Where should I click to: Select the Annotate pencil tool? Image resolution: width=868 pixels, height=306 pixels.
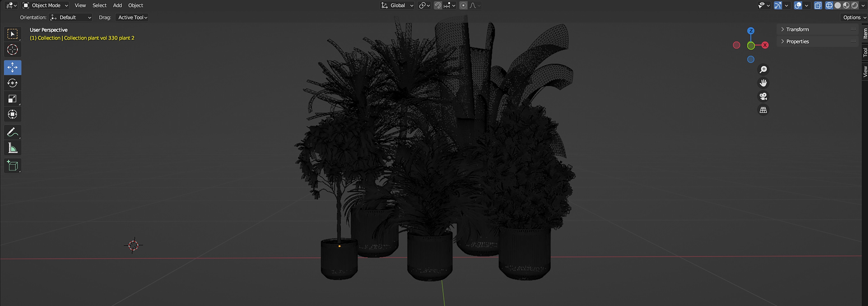click(12, 132)
